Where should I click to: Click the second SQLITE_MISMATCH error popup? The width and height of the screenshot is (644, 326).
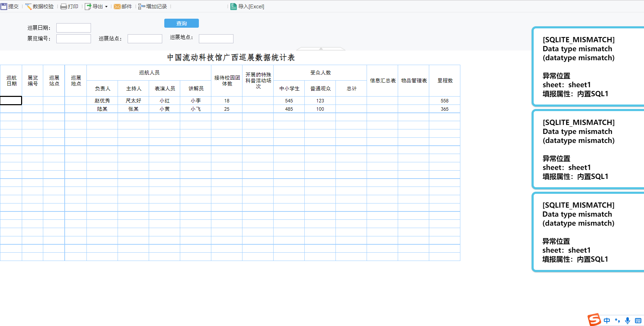click(588, 149)
